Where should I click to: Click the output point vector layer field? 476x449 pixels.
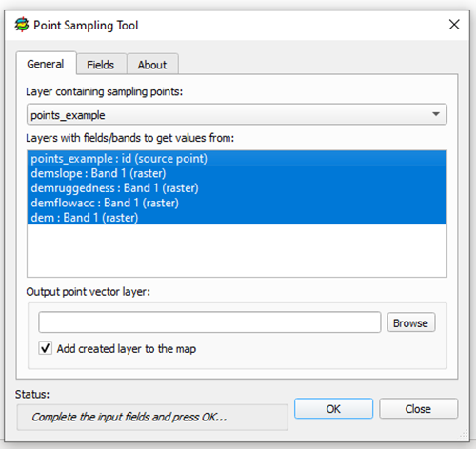[x=209, y=322]
